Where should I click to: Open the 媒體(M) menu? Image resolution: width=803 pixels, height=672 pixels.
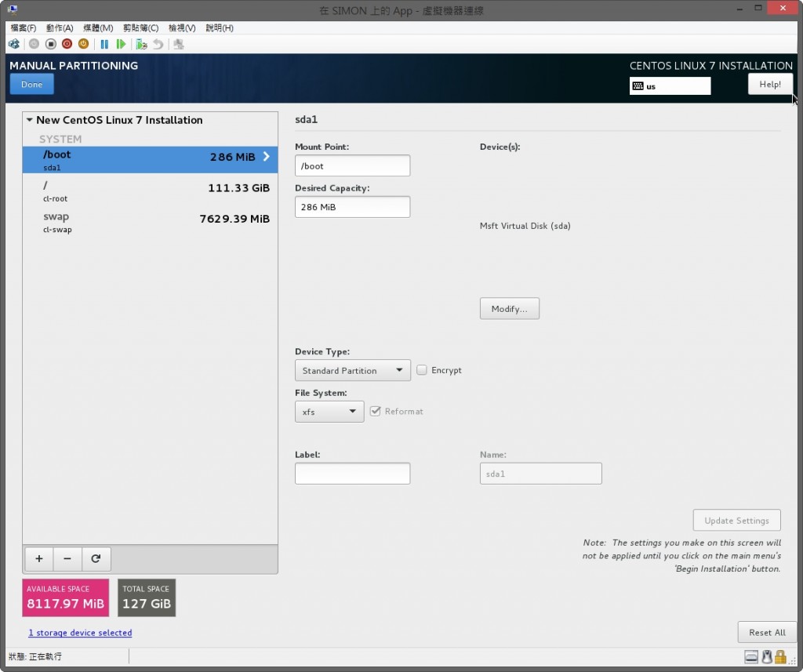(x=98, y=27)
